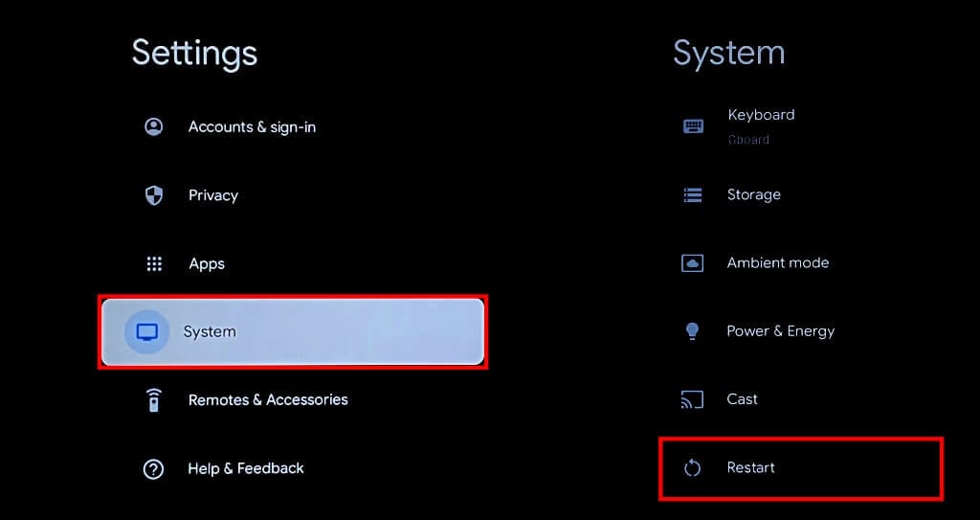Select the Apps menu entry
Image resolution: width=980 pixels, height=520 pixels.
click(x=206, y=263)
